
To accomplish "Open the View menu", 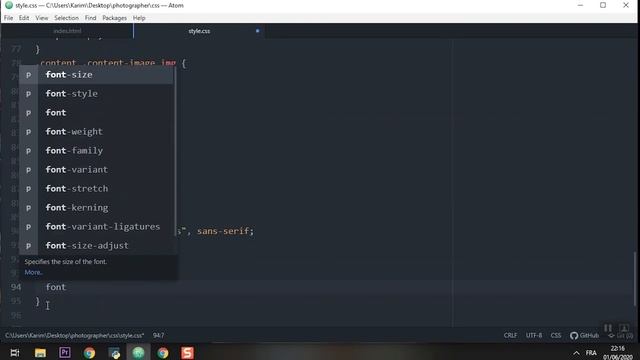I will coord(42,18).
